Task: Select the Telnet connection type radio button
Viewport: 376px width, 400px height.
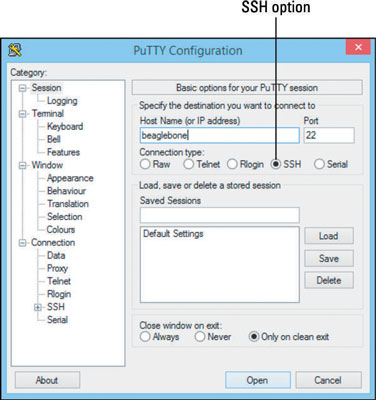Action: [188, 164]
